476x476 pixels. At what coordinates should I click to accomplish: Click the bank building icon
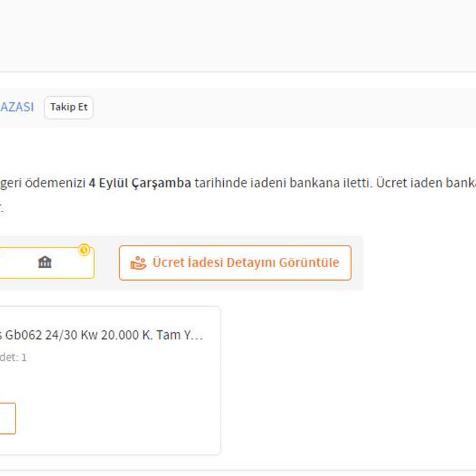tap(45, 262)
